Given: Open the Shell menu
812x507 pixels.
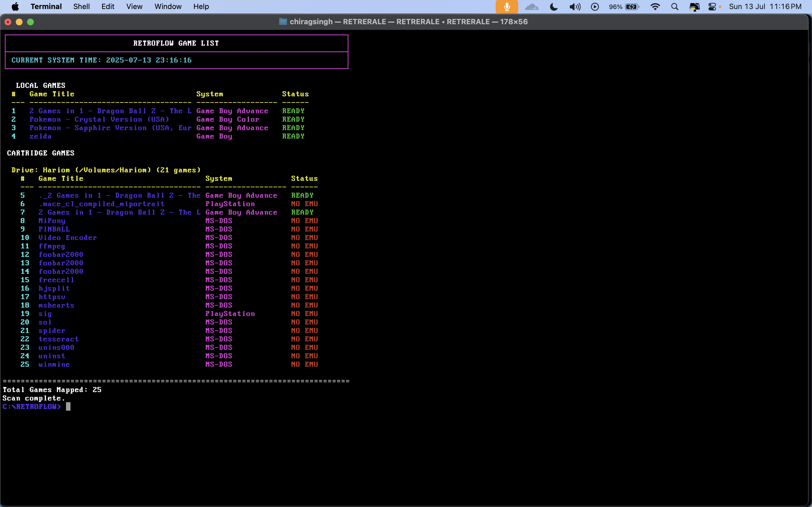Looking at the screenshot, I should tap(81, 7).
